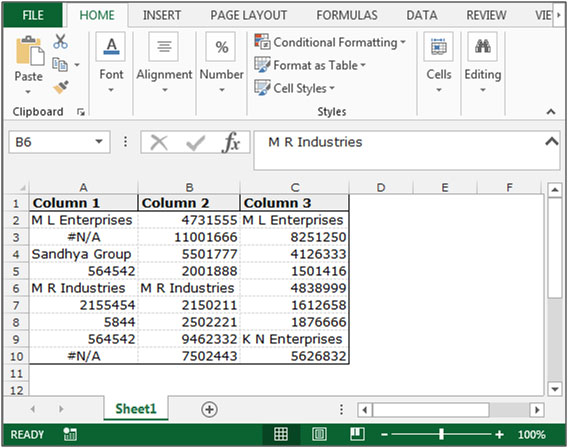Click cell containing Sandhya Group

click(83, 254)
